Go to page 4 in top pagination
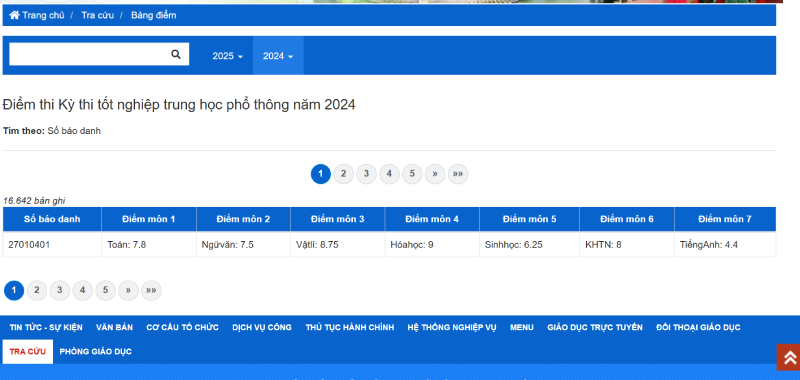The image size is (800, 380). click(389, 174)
